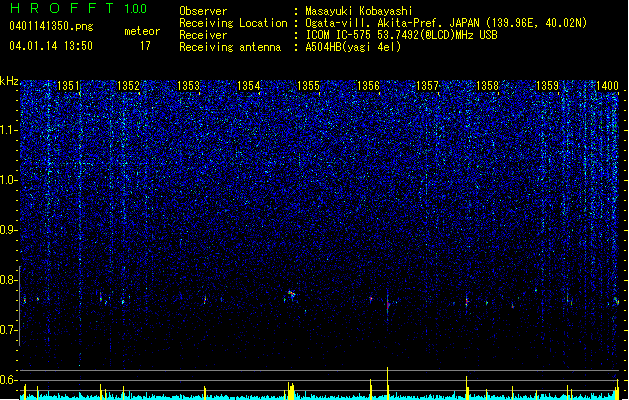Click the Receiving Location label
This screenshot has width=629, height=400.
[233, 23]
